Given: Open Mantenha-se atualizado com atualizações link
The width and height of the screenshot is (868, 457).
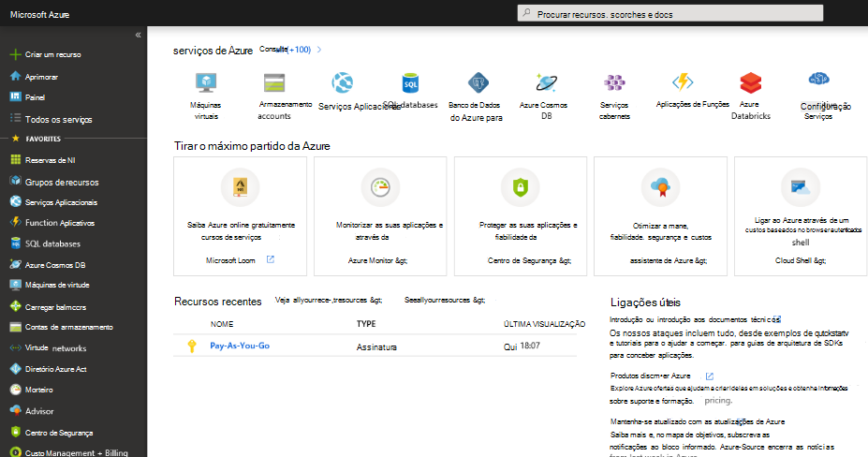Looking at the screenshot, I should click(698, 421).
